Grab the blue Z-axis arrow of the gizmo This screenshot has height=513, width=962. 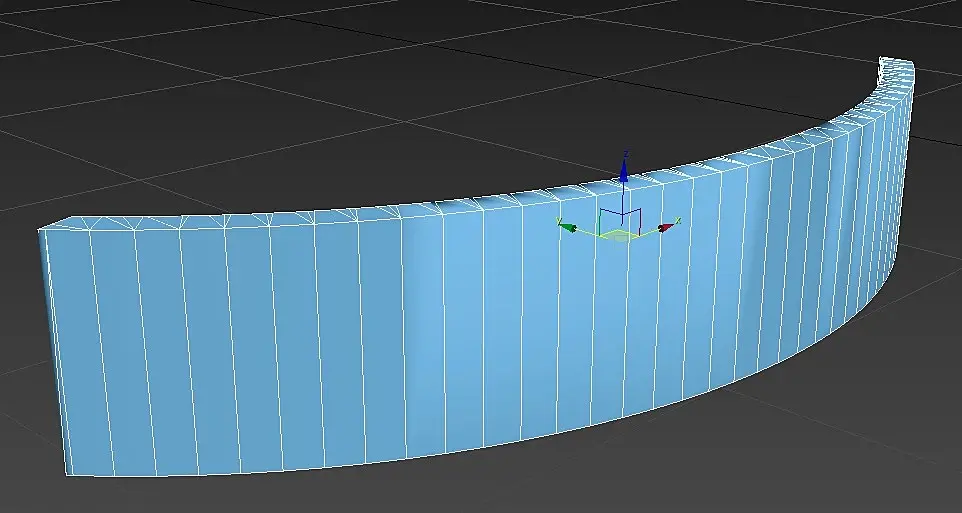(x=623, y=170)
